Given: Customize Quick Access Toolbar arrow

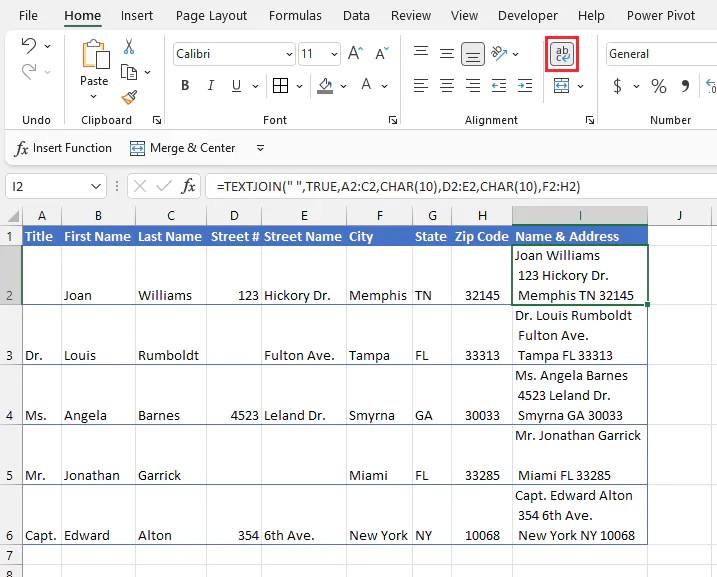Looking at the screenshot, I should tap(260, 148).
